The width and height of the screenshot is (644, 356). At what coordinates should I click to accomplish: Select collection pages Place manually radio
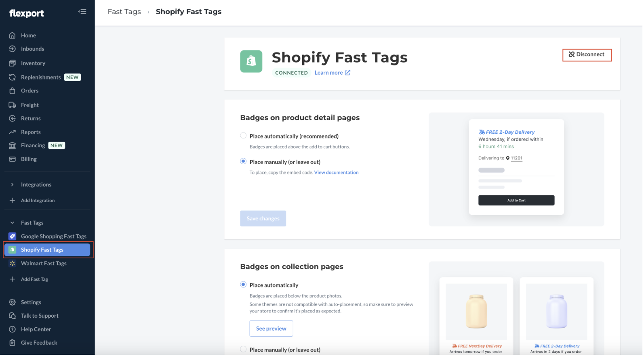coord(243,350)
